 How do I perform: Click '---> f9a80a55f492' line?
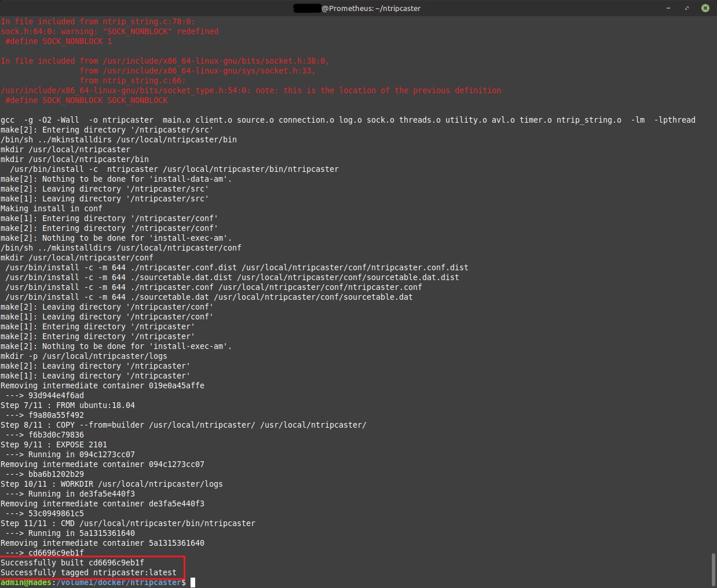pos(45,415)
